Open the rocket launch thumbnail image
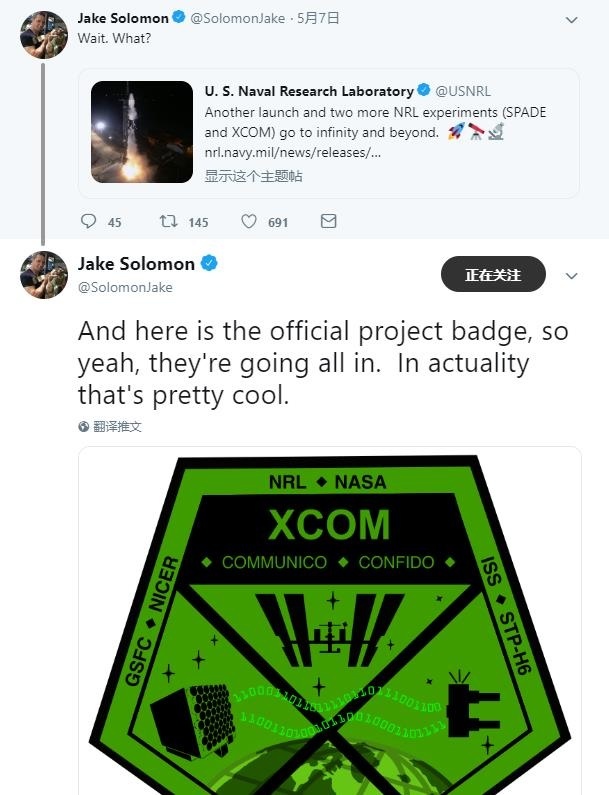The image size is (609, 795). tap(142, 131)
